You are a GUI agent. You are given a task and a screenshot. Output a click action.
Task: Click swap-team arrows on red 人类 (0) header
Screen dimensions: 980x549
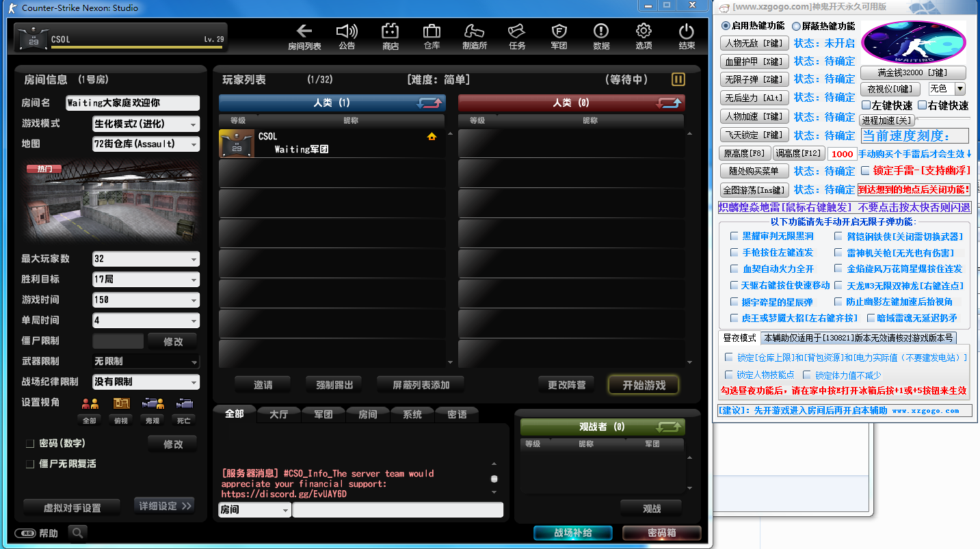[670, 103]
